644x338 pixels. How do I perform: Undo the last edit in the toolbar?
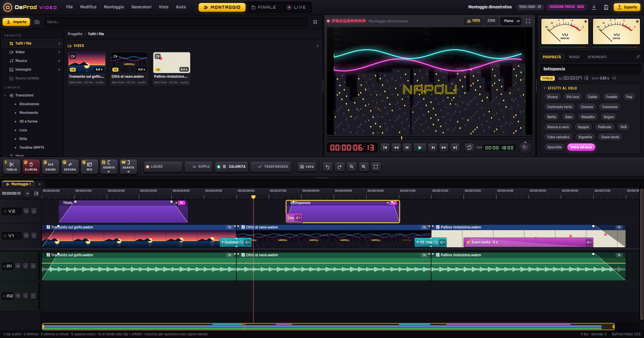click(x=328, y=166)
